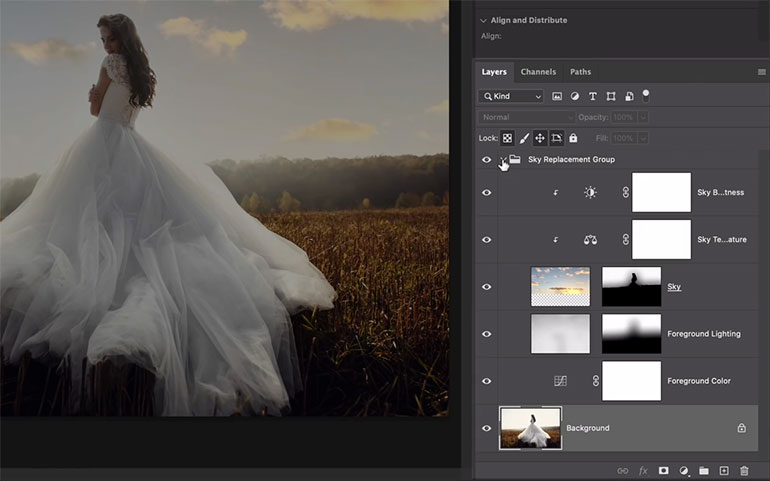
Task: Hide the Sky layer
Action: (487, 287)
